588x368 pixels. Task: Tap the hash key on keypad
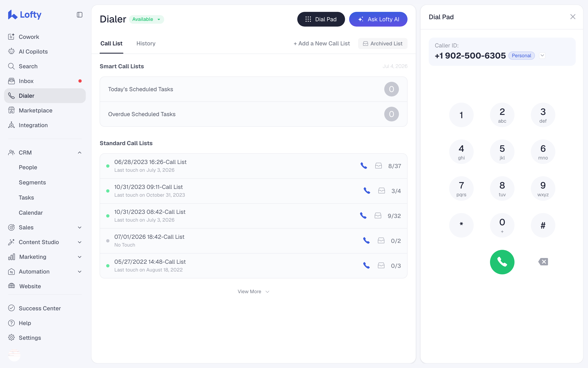pos(543,225)
